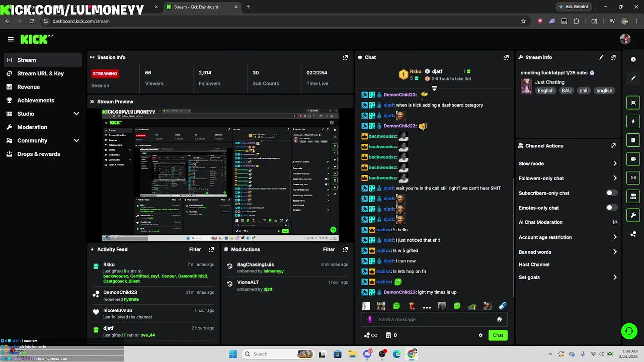
Task: Expand Account age restriction options
Action: pos(615,237)
